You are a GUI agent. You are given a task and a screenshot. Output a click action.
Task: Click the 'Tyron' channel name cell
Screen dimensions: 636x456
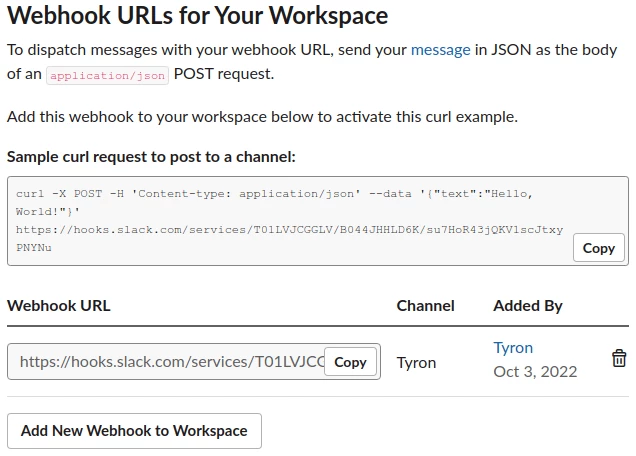tap(416, 363)
